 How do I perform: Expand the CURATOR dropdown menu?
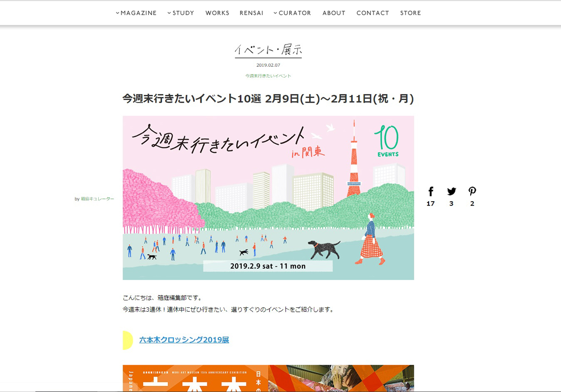[292, 13]
